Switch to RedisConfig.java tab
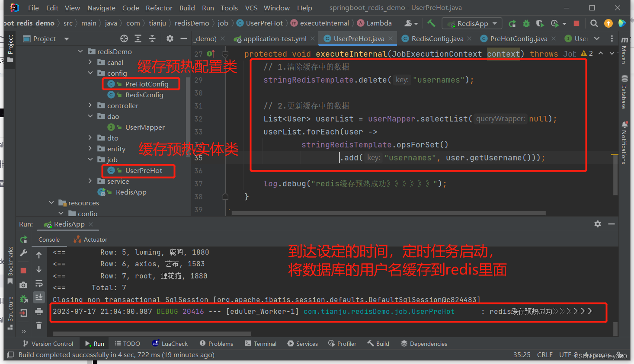The width and height of the screenshot is (634, 364). point(436,38)
